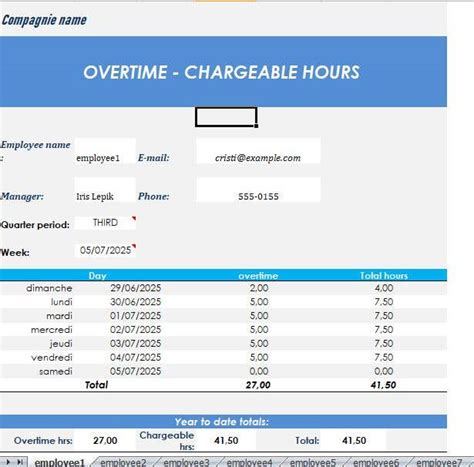474x467 pixels.
Task: Click the next-sheet navigation arrow
Action: tap(8, 462)
